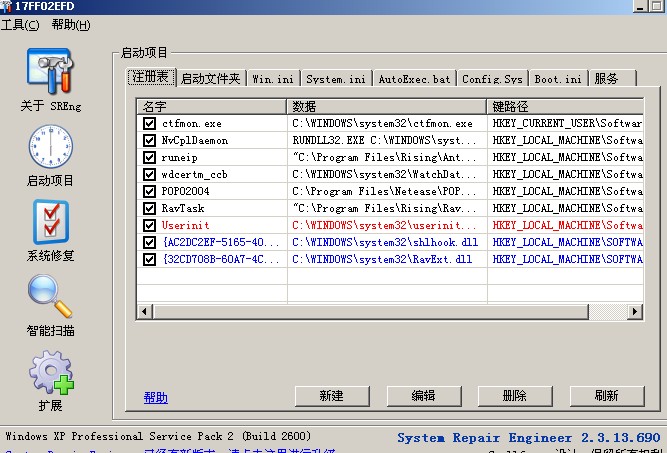Image resolution: width=667 pixels, height=453 pixels.
Task: Uncheck the NvCplDaemon startup entry
Action: [x=149, y=140]
